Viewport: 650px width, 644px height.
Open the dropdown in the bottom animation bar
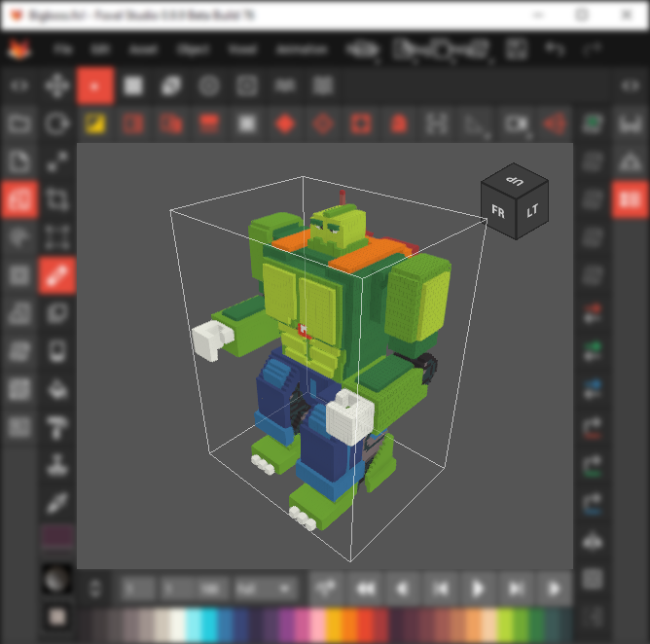click(x=265, y=589)
